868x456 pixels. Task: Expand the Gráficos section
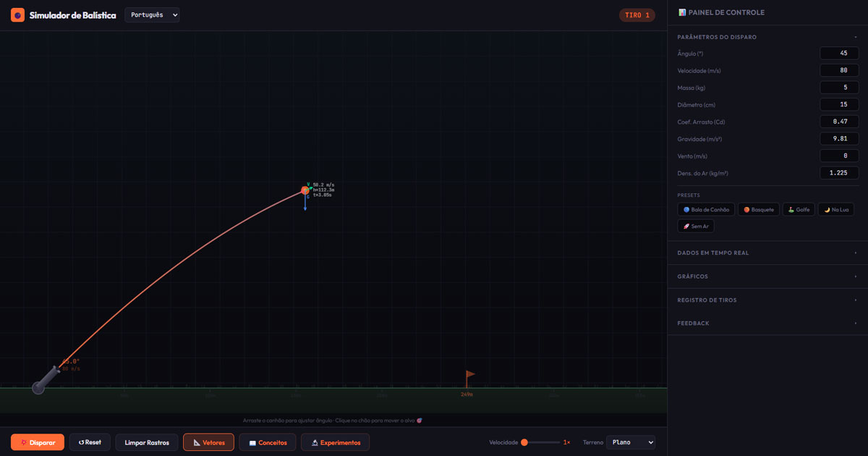(x=767, y=276)
